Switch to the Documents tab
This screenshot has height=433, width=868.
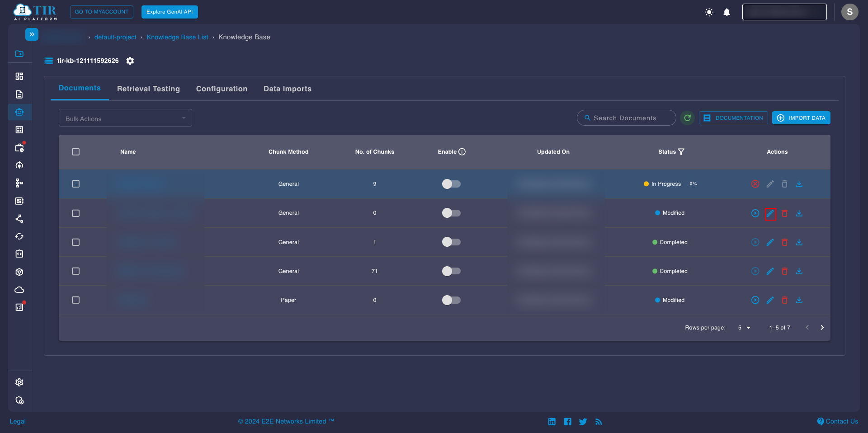[x=80, y=88]
